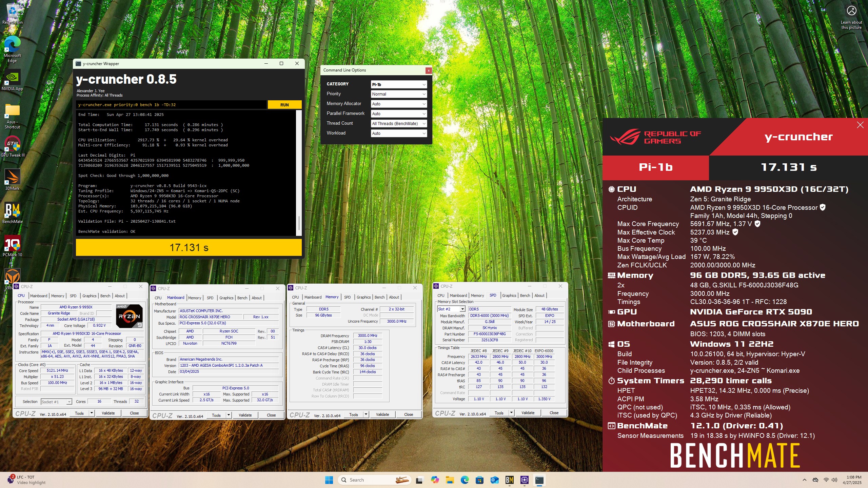Click the yellow 17.131 s result bar
868x488 pixels.
189,248
